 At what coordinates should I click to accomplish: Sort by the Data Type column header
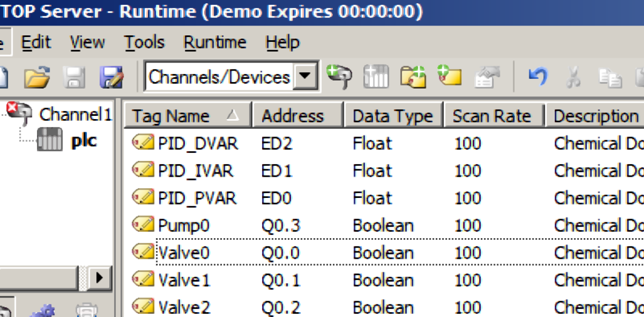point(393,116)
